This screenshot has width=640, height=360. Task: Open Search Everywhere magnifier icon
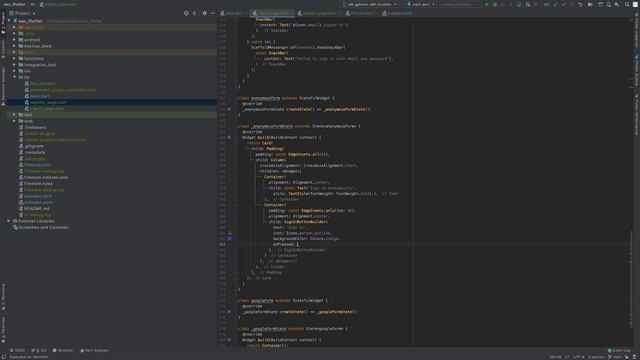click(x=627, y=4)
